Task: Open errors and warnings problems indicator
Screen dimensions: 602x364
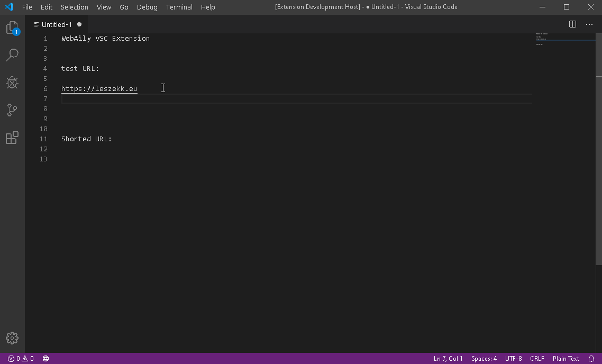Action: [x=21, y=359]
